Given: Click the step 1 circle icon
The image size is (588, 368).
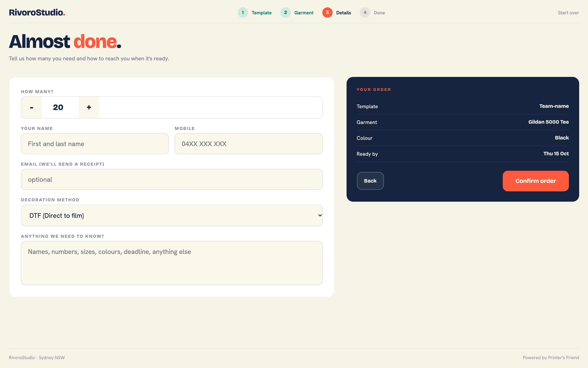Looking at the screenshot, I should [x=243, y=12].
